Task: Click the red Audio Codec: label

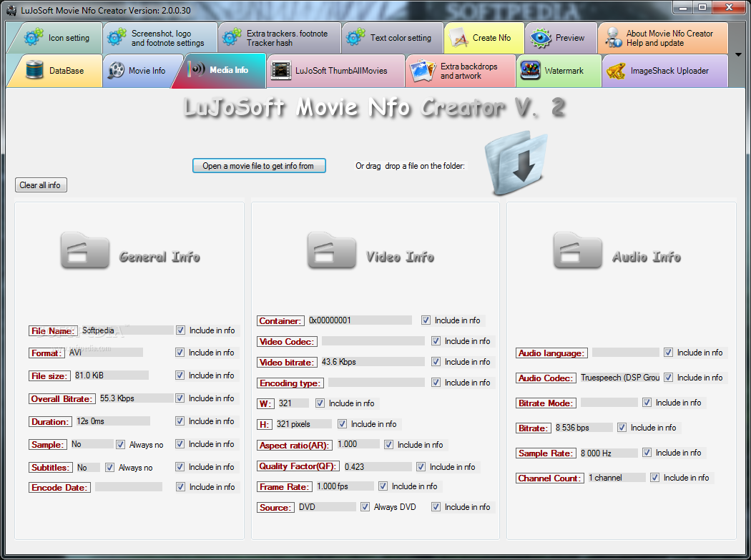Action: point(545,378)
